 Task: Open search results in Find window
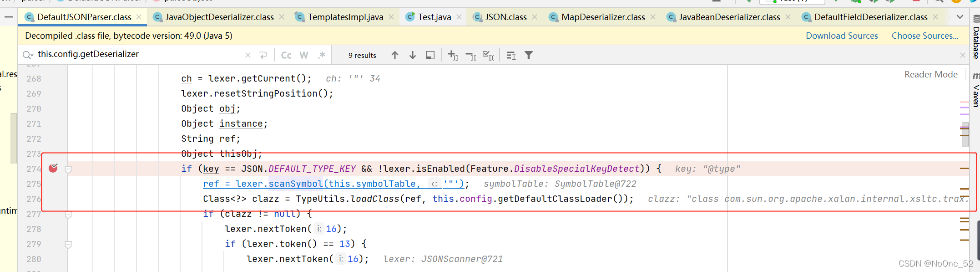click(x=430, y=55)
